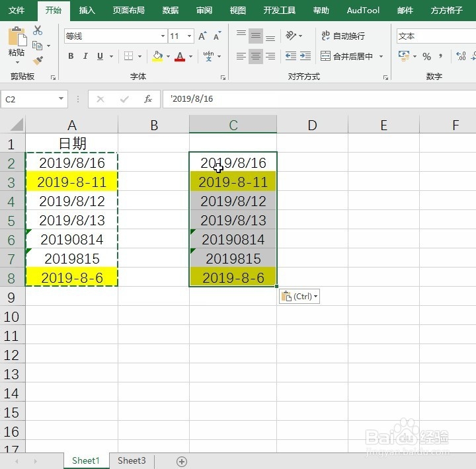The width and height of the screenshot is (476, 469).
Task: Toggle italic formatting
Action: tap(85, 56)
